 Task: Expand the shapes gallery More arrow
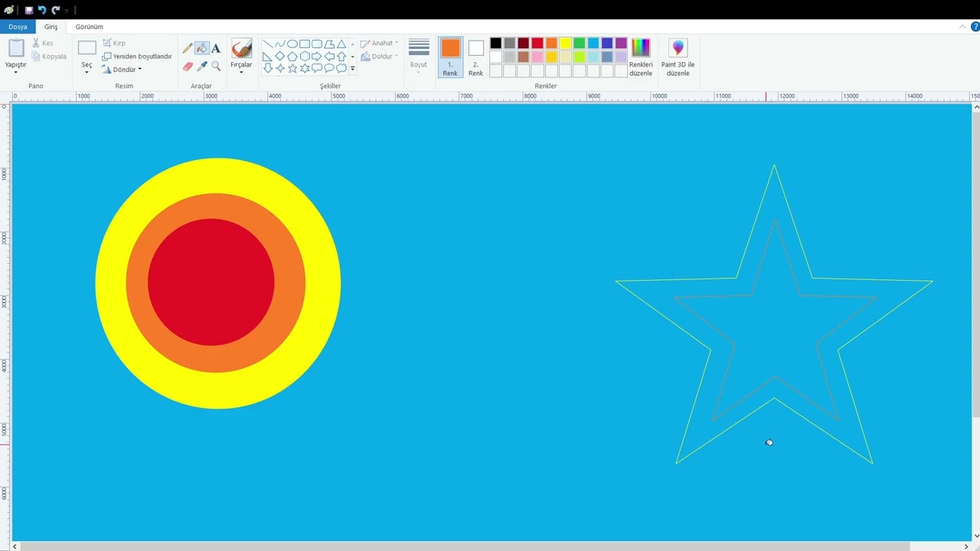352,69
